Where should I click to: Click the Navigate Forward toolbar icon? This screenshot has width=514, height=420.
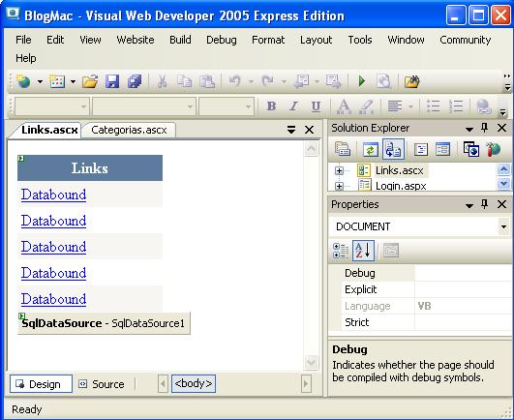[334, 81]
